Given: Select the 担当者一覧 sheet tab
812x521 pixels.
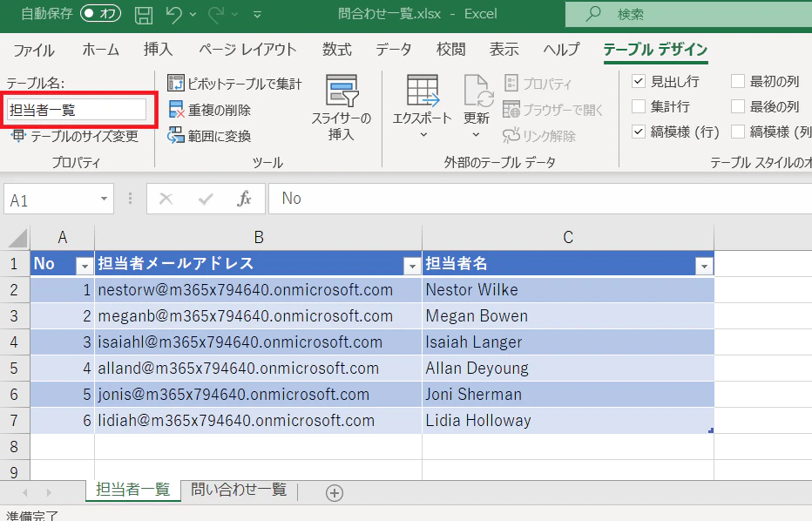Looking at the screenshot, I should tap(133, 490).
